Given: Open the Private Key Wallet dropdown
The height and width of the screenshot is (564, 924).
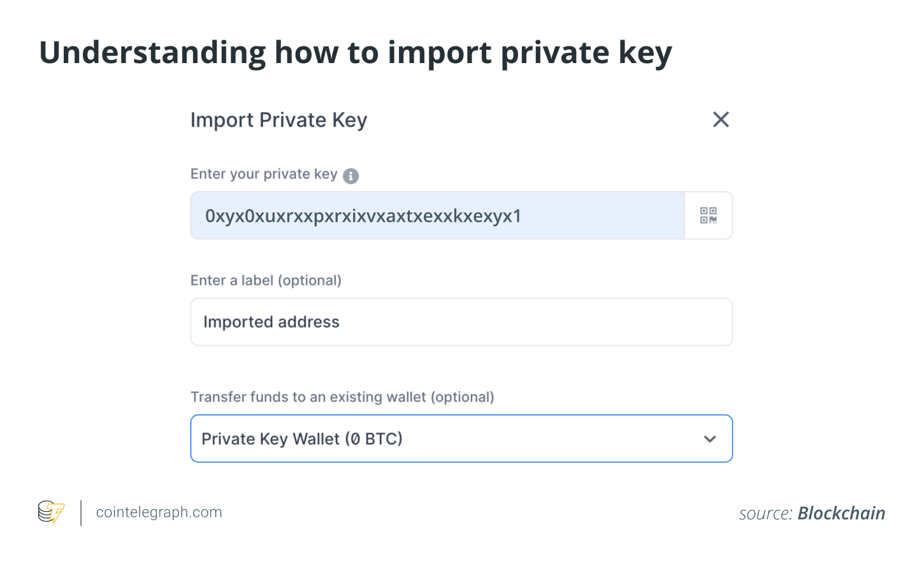Looking at the screenshot, I should click(461, 438).
